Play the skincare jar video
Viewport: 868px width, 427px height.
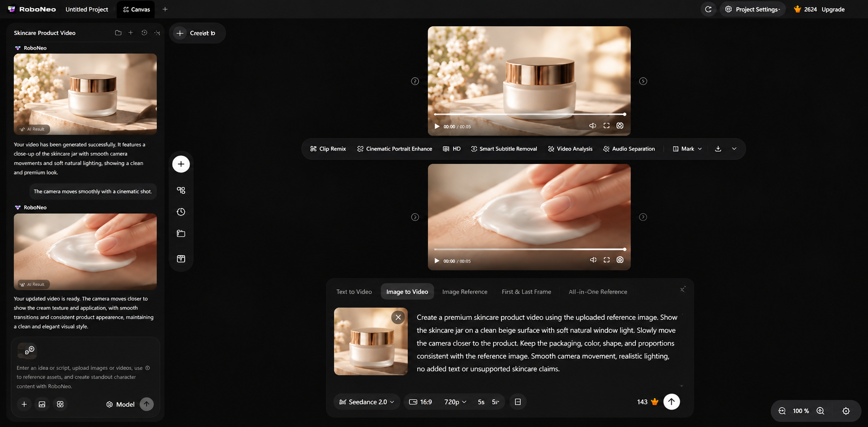[x=437, y=127]
